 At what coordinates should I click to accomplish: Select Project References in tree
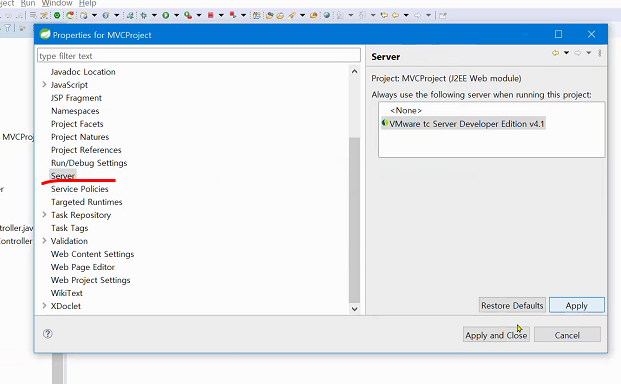tap(86, 150)
